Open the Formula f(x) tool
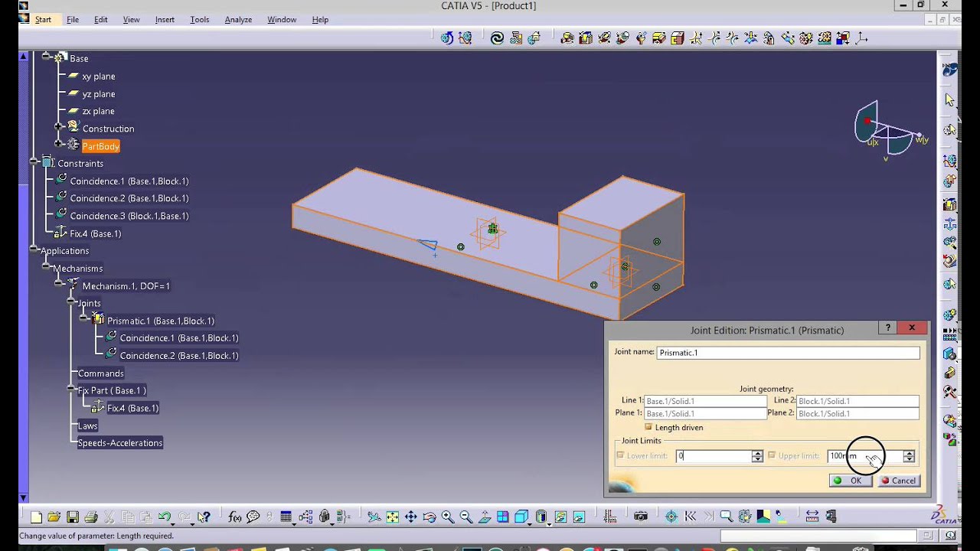The image size is (980, 551). (234, 517)
